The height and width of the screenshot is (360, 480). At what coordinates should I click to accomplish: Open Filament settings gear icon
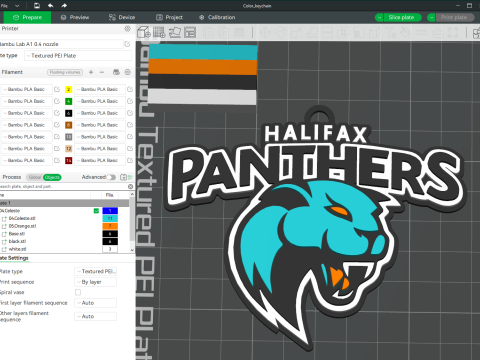tap(127, 72)
